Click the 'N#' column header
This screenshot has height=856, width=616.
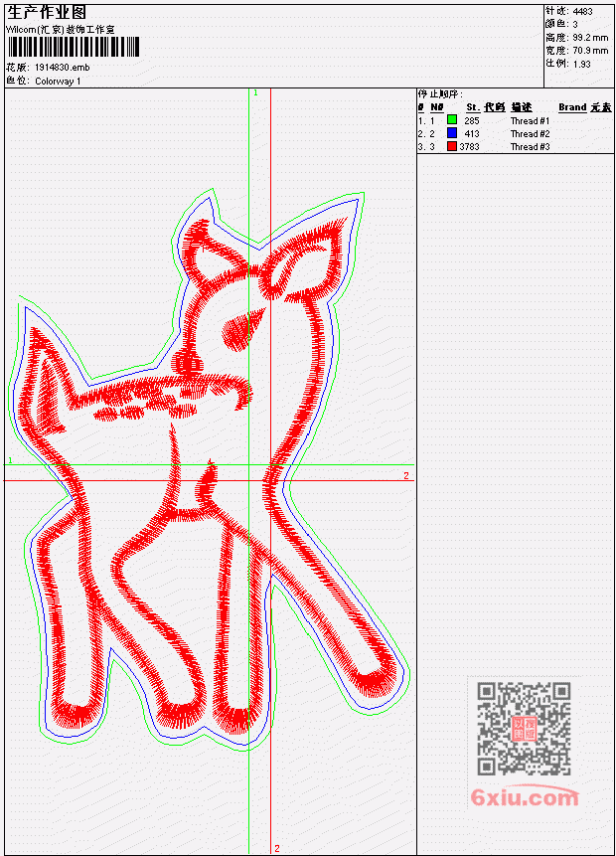coord(437,107)
